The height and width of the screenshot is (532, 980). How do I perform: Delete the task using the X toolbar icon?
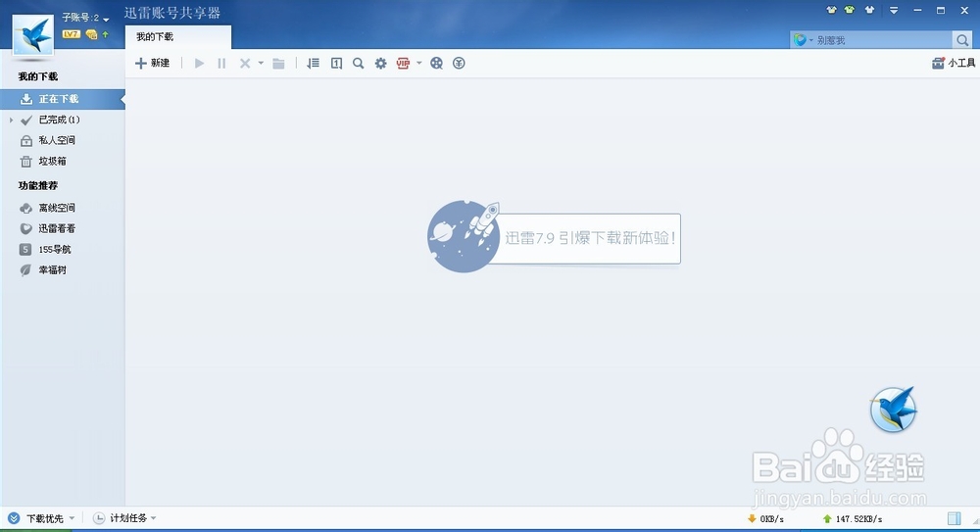[245, 63]
